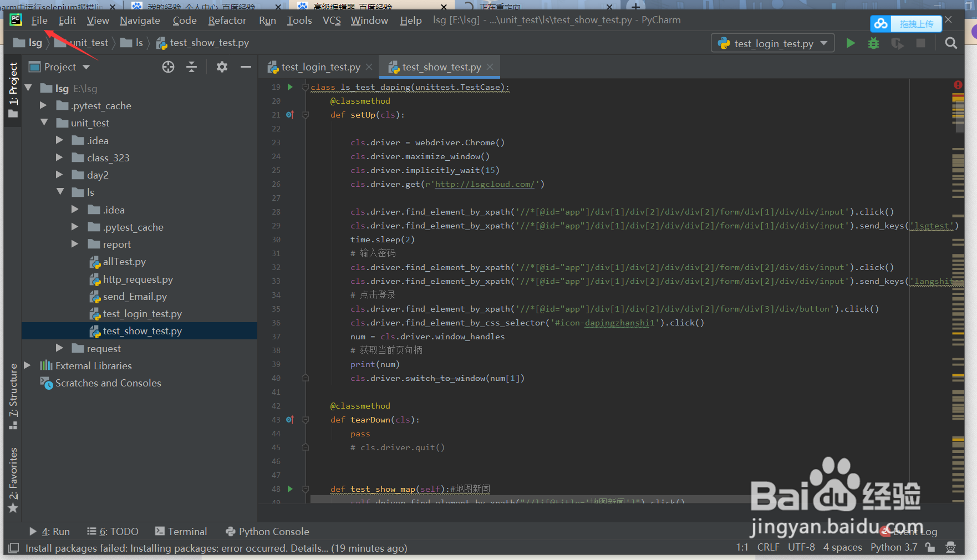977x560 pixels.
Task: Expand the class_323 folder
Action: point(59,157)
